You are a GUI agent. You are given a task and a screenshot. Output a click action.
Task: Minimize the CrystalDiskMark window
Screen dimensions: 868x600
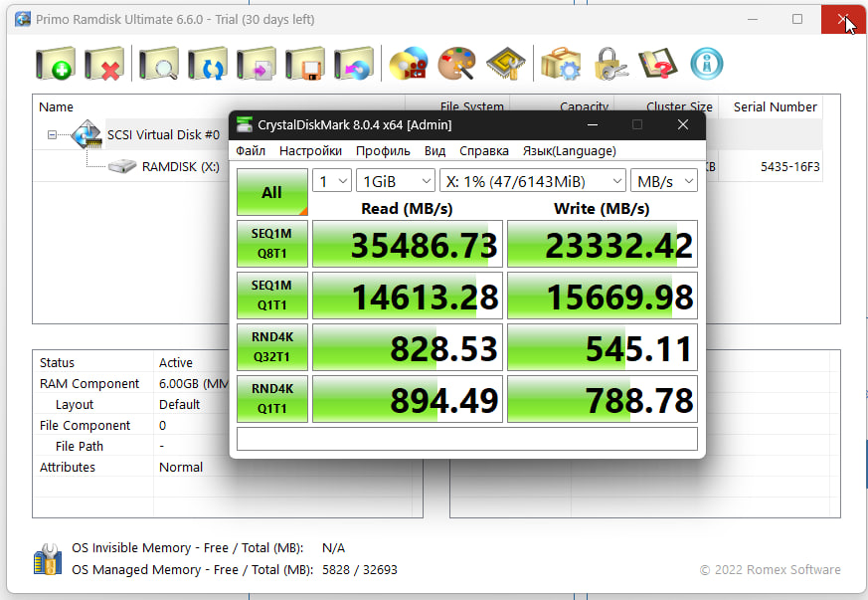[593, 124]
